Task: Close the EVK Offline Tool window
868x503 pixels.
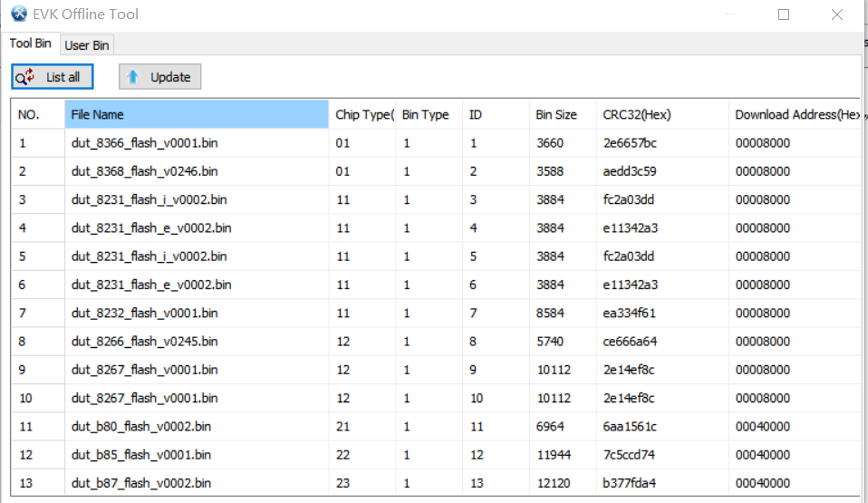Action: pos(836,15)
